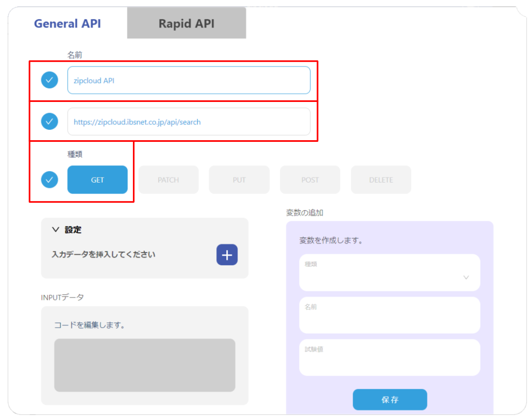
Task: Choose the PUT request type
Action: (x=239, y=180)
